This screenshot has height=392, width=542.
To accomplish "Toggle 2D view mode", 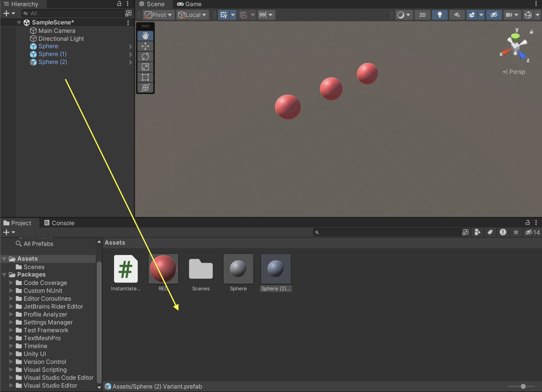I will (422, 14).
